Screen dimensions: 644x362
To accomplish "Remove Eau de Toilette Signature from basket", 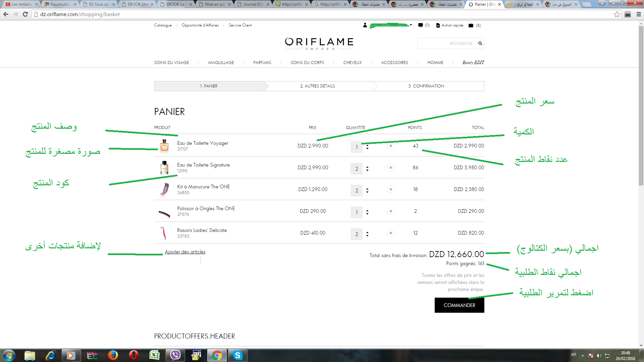I will click(390, 168).
